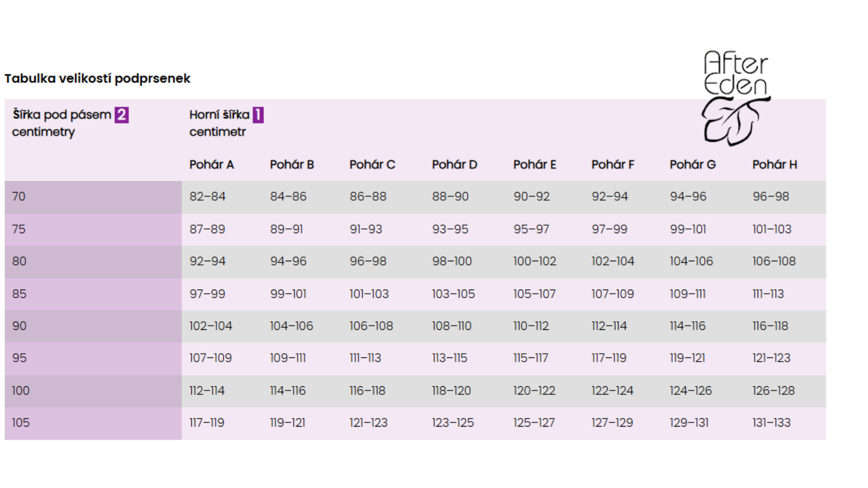Select the Pohár C value for size 75

click(x=366, y=229)
